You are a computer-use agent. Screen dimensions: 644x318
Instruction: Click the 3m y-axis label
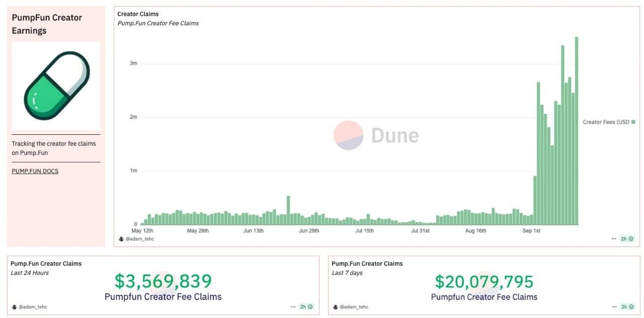pyautogui.click(x=133, y=63)
